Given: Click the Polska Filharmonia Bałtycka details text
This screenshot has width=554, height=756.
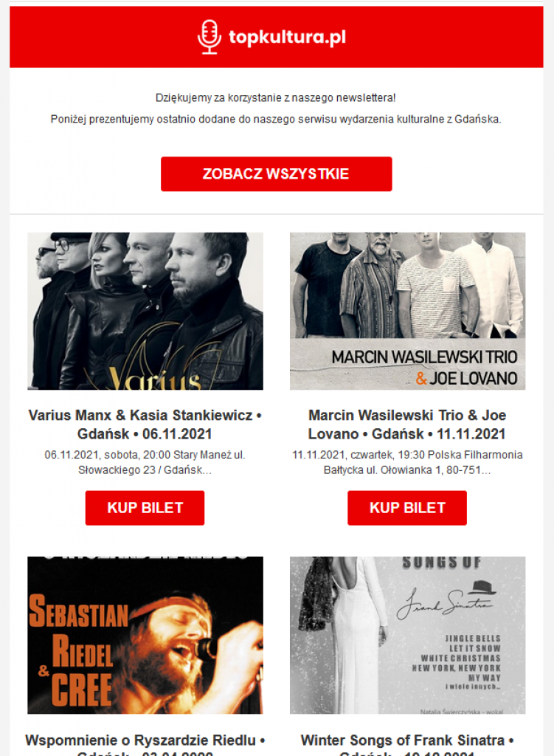Looking at the screenshot, I should tap(407, 462).
